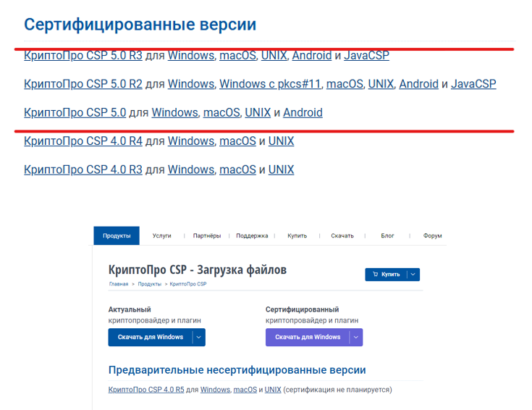Click UNIX link in the 4.0 R5 row

tap(273, 390)
